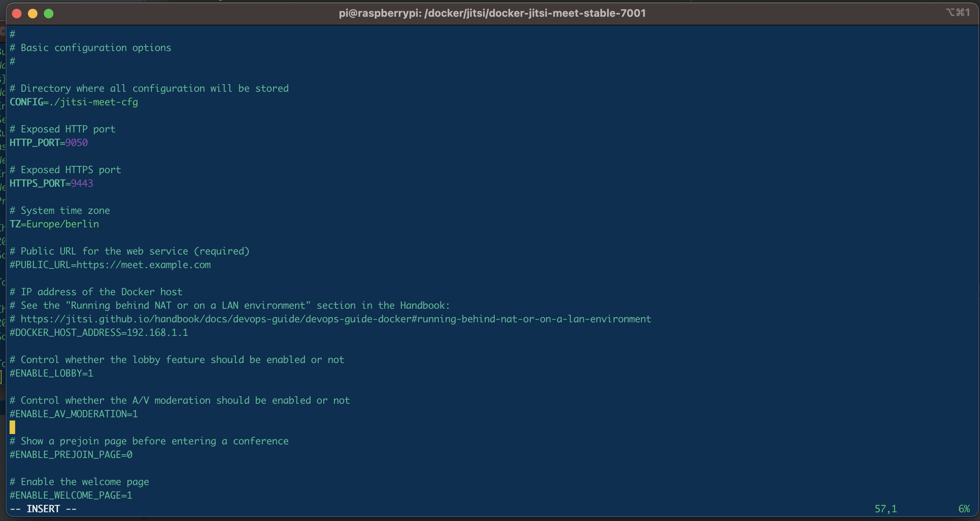Click the green fullscreen window button
Viewport: 980px width, 521px height.
tap(49, 14)
